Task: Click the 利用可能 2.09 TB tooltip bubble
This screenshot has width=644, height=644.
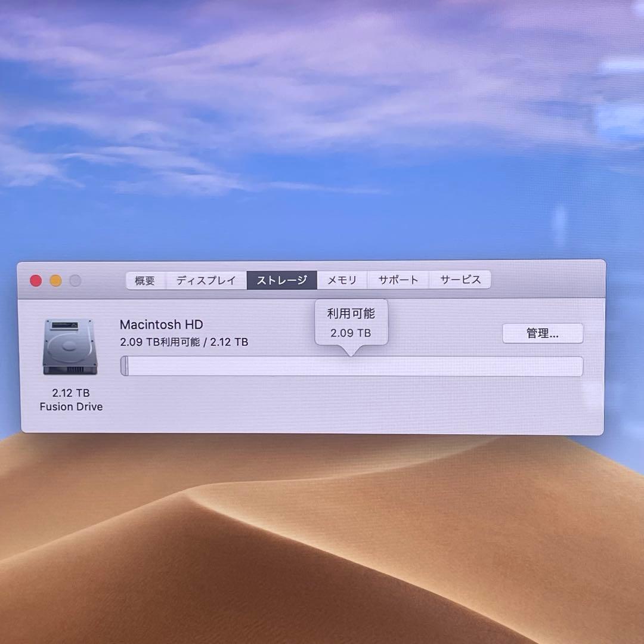Action: pos(351,320)
